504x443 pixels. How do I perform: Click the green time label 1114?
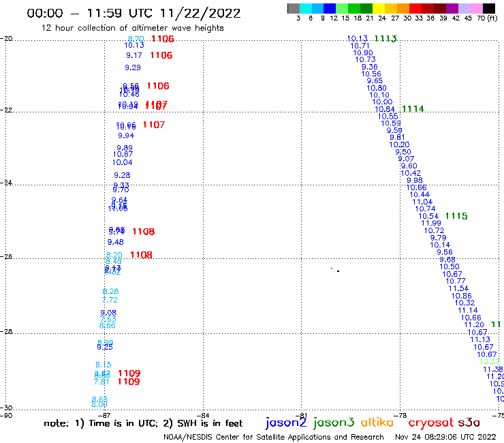(x=413, y=109)
